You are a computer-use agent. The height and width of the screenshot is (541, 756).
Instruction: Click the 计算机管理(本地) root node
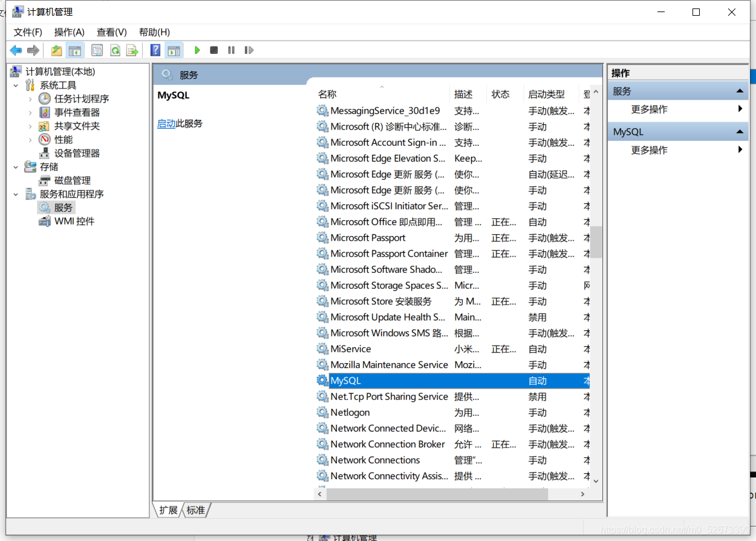pos(60,71)
